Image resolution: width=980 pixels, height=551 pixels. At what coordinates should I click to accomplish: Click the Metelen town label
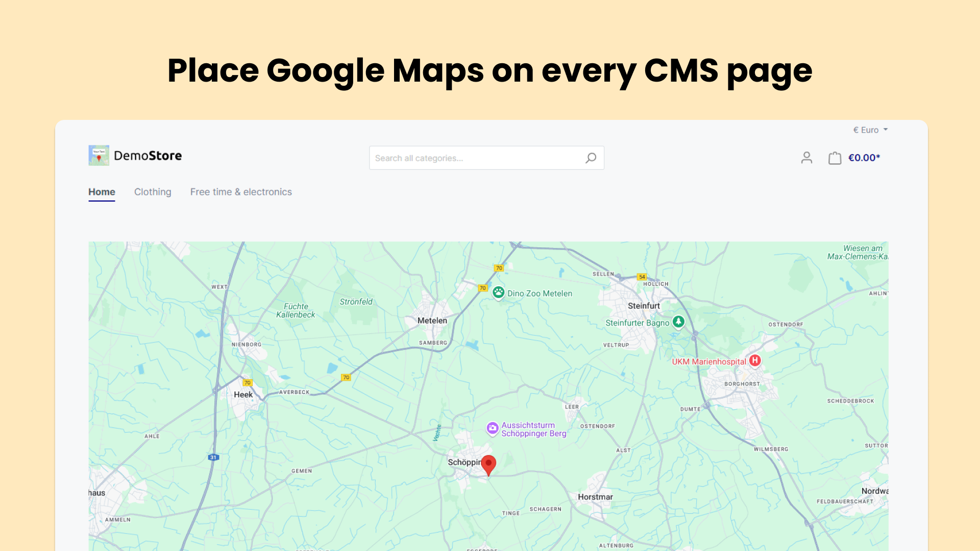pyautogui.click(x=432, y=320)
